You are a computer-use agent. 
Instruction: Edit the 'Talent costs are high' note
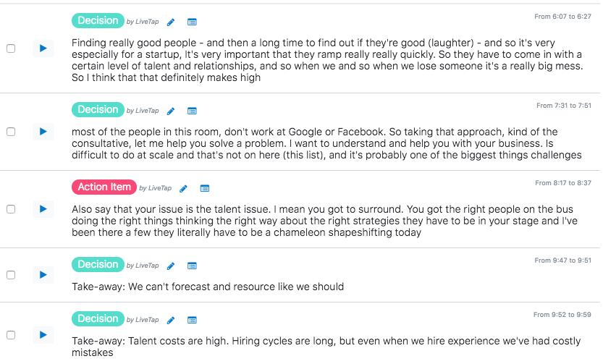(x=171, y=321)
